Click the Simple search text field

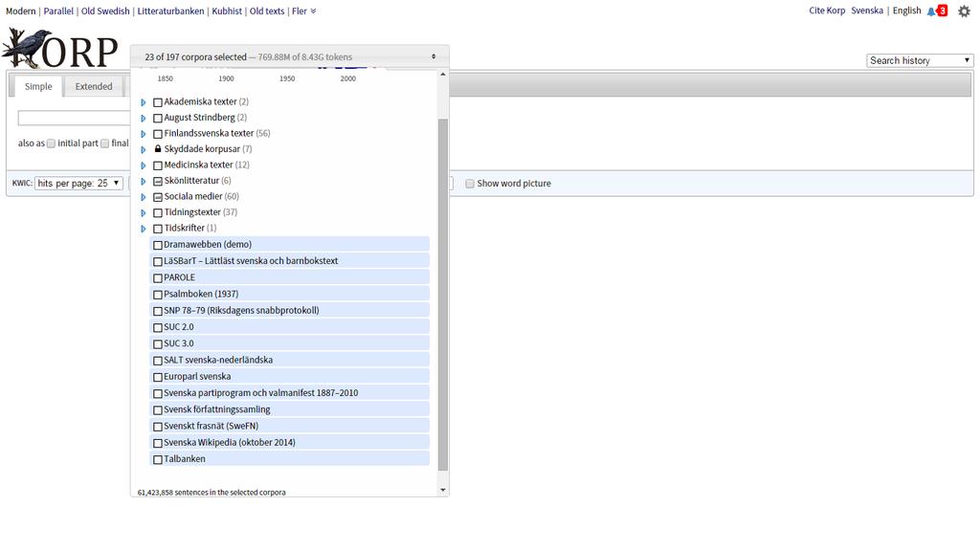tap(74, 118)
